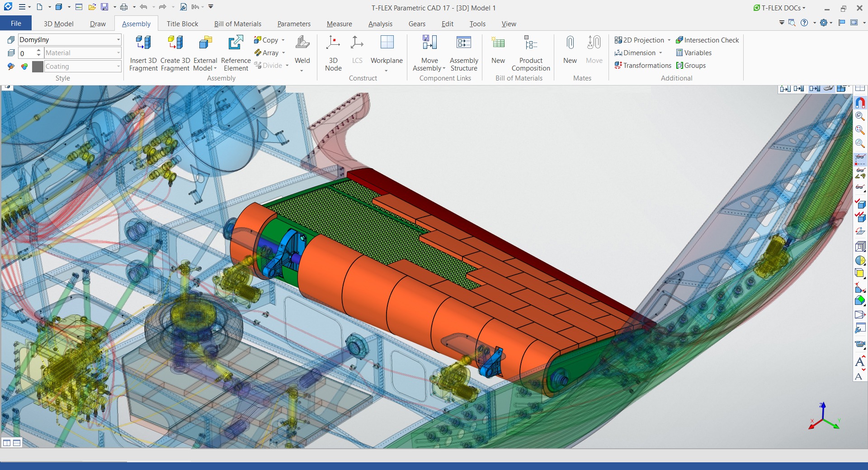Expand the Copy dropdown arrow
Screen dimensions: 868x470
tap(283, 40)
